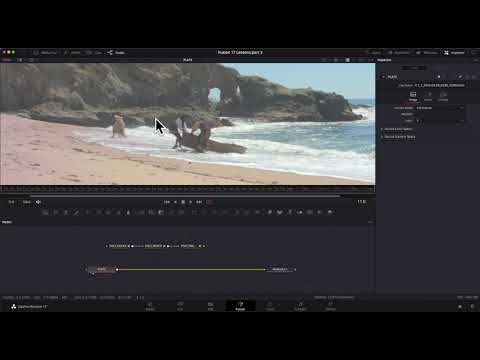Play the clip forward

[x=191, y=202]
